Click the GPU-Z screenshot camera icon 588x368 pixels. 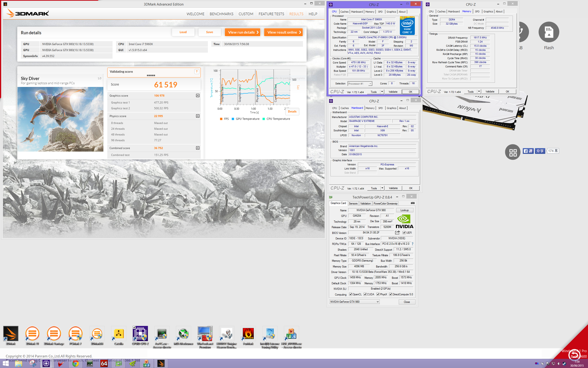click(x=413, y=203)
